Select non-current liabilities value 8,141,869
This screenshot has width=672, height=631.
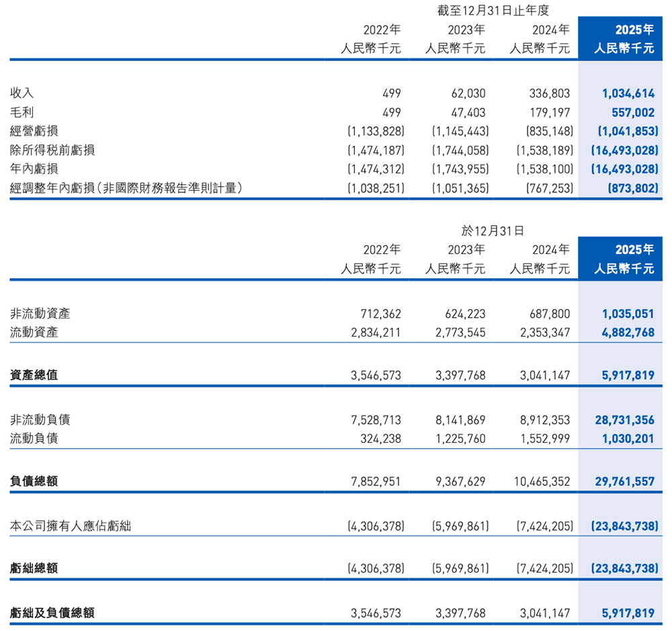(460, 420)
